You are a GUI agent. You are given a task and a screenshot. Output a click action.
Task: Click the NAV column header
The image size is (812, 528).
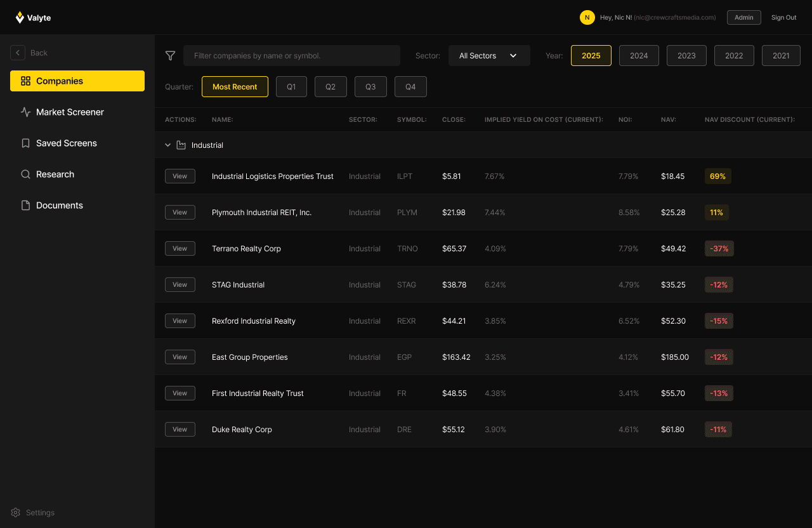669,120
